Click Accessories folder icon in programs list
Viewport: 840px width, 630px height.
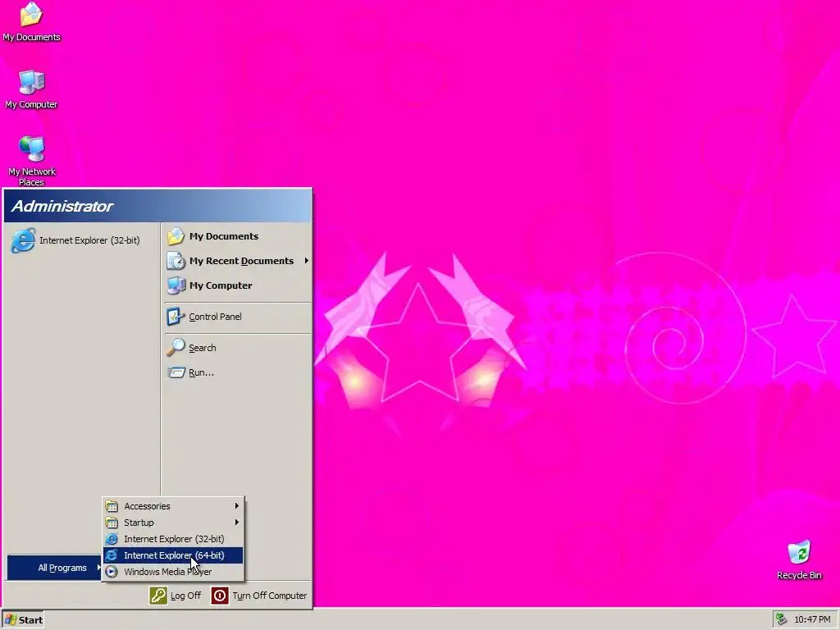(112, 506)
